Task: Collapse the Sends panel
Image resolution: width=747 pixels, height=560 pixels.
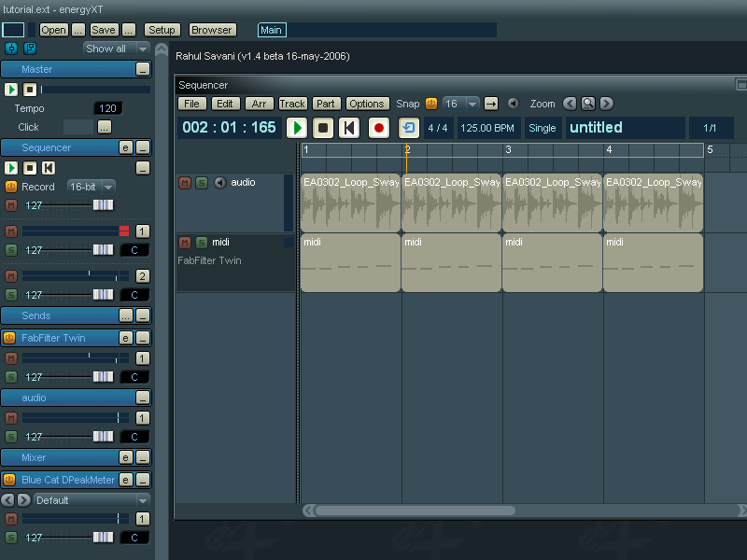Action: 143,315
